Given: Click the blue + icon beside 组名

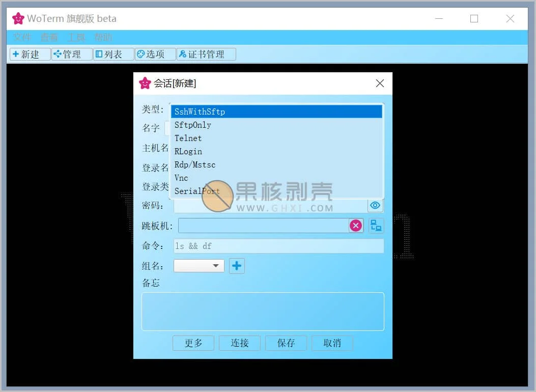Looking at the screenshot, I should pyautogui.click(x=237, y=265).
